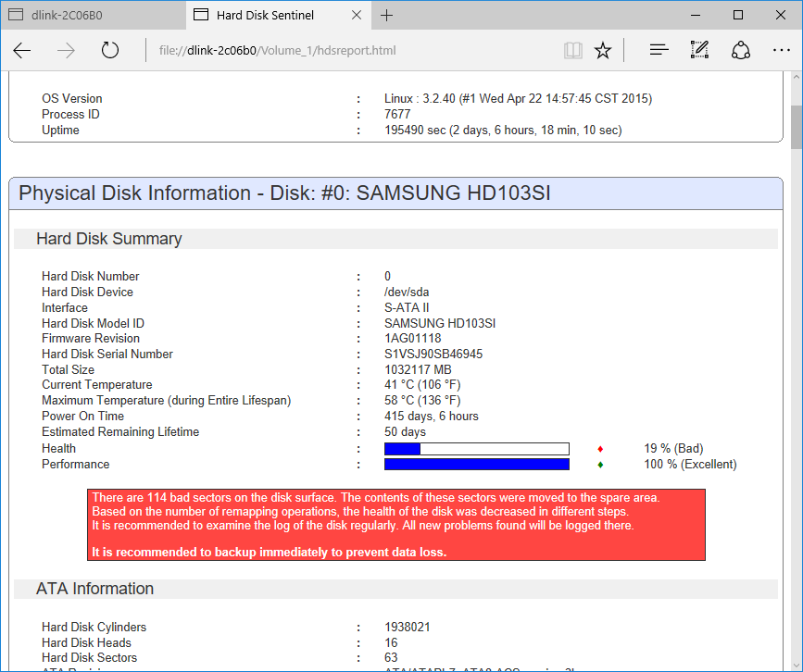The width and height of the screenshot is (803, 672).
Task: Click the Hard Disk Summary section heading
Action: pos(109,239)
